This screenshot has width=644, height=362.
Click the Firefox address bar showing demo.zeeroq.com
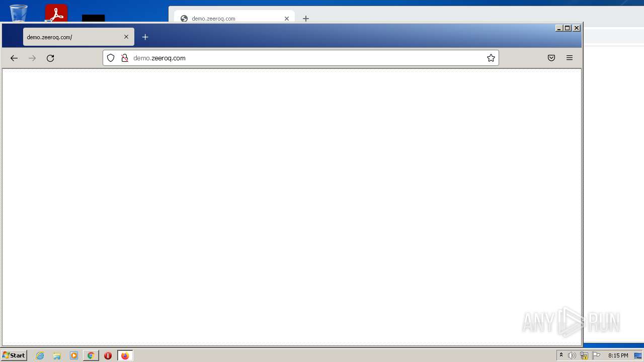pyautogui.click(x=301, y=58)
